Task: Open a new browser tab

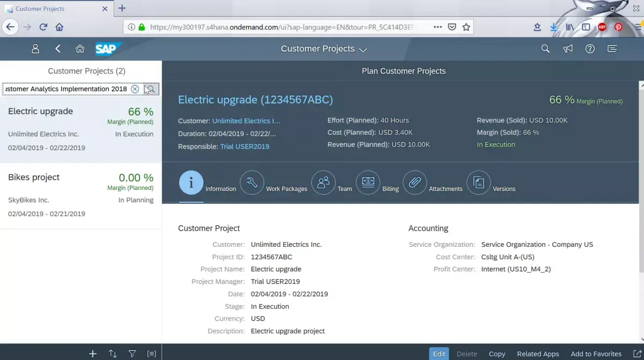Action: pyautogui.click(x=122, y=8)
